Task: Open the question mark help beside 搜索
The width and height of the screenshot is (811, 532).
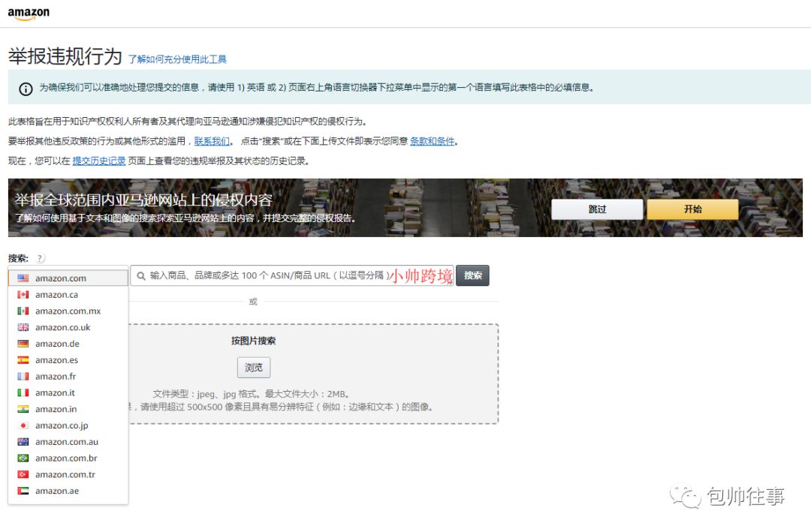Action: click(41, 258)
